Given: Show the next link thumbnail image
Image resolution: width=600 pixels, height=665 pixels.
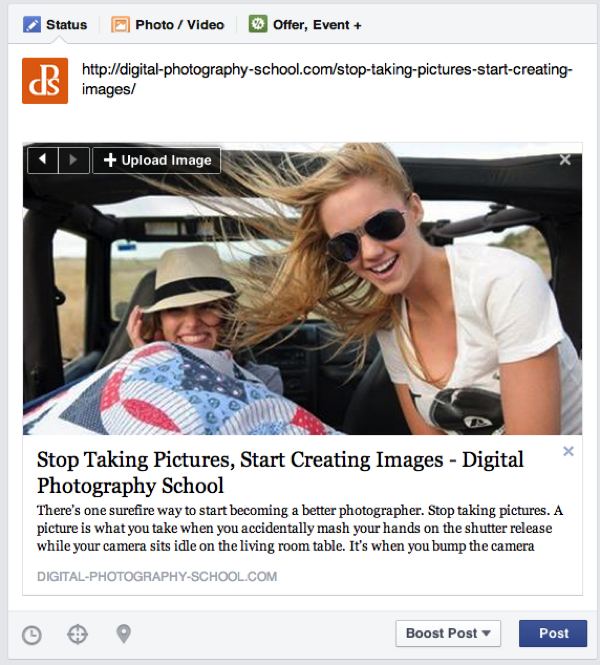Looking at the screenshot, I should coord(73,160).
